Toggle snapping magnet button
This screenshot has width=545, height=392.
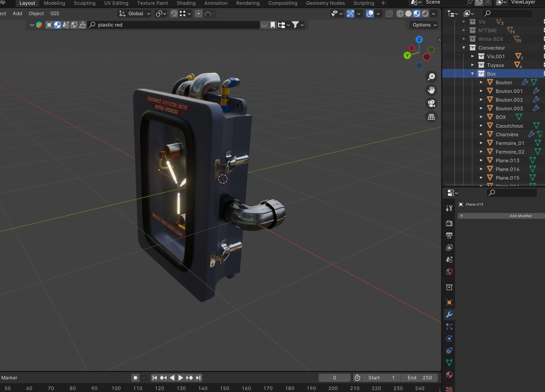174,13
